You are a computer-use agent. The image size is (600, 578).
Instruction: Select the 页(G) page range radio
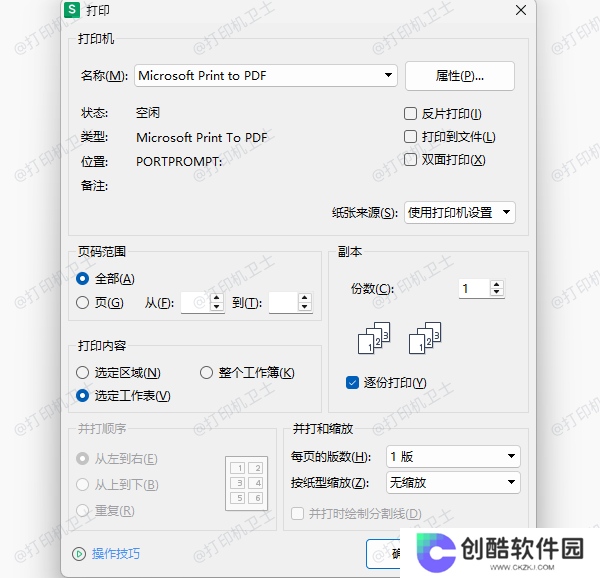click(x=82, y=303)
